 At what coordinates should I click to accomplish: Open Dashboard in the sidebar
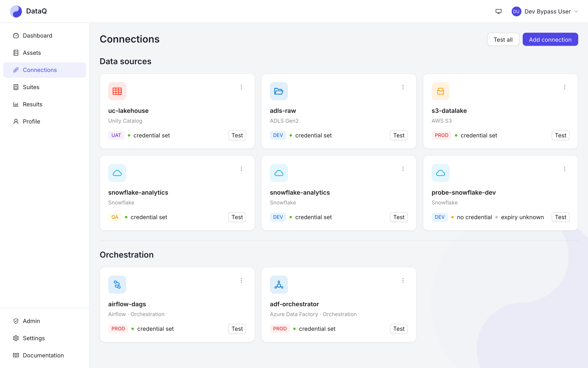click(45, 36)
